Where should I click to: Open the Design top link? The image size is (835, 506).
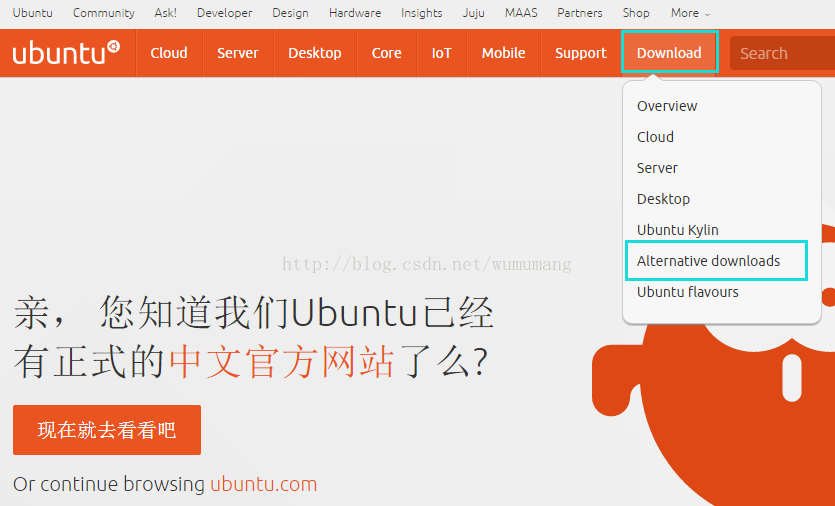pyautogui.click(x=290, y=13)
